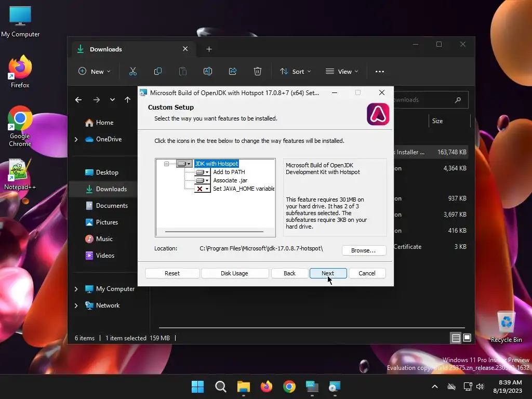Click the volume speaker tray icon
The height and width of the screenshot is (399, 532).
coord(480,387)
